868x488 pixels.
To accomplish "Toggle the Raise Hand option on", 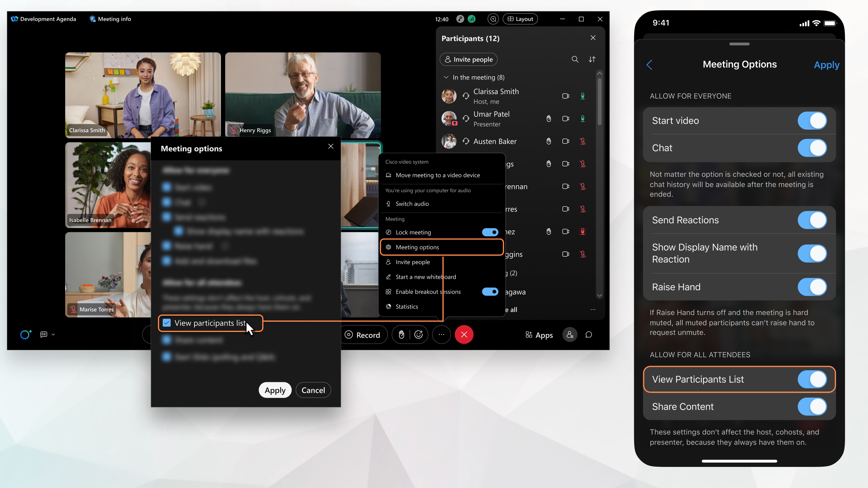I will [812, 286].
